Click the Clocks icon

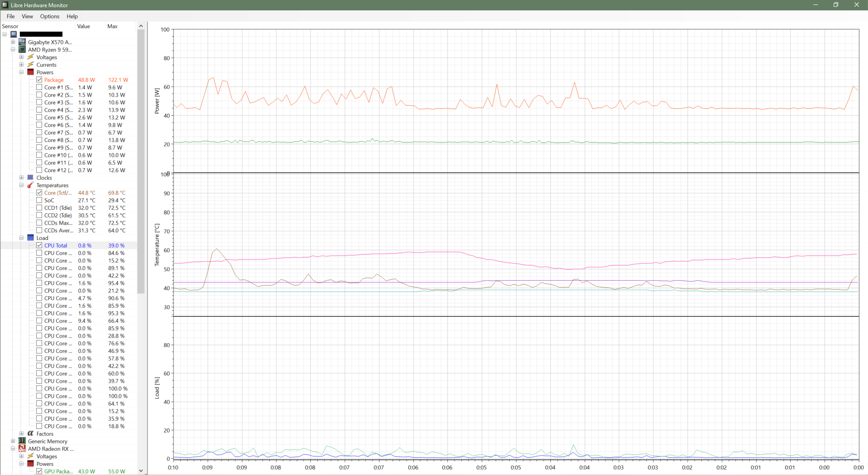pos(30,178)
